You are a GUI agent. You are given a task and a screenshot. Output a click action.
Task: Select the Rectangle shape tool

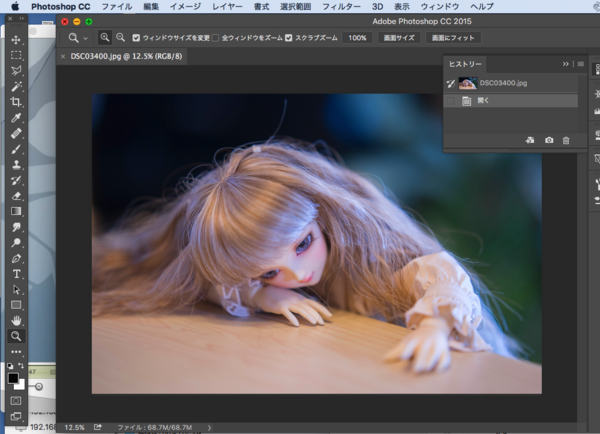[16, 305]
